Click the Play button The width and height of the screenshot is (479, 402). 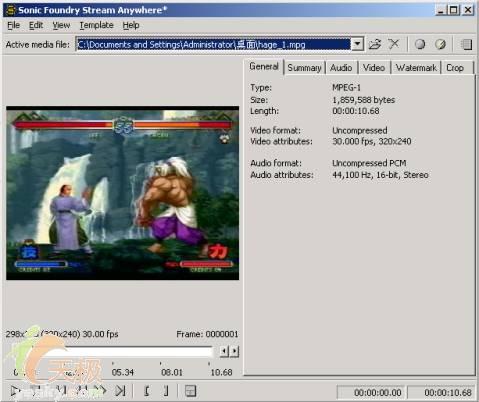[14, 391]
